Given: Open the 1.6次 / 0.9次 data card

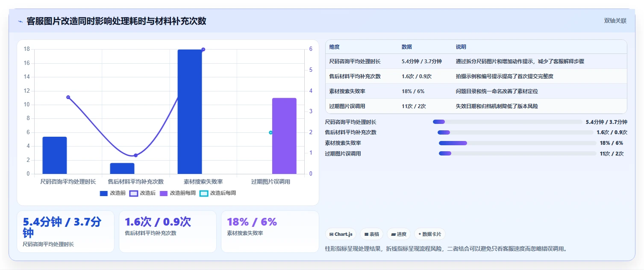Looking at the screenshot, I should (x=168, y=232).
